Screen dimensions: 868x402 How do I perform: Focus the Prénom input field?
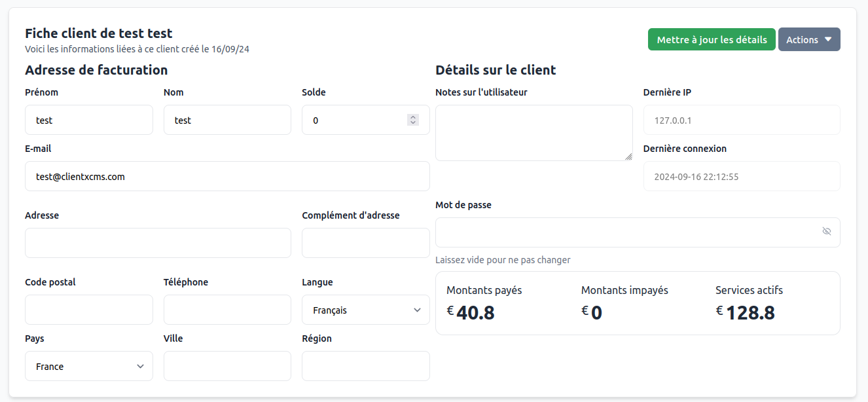(x=89, y=120)
